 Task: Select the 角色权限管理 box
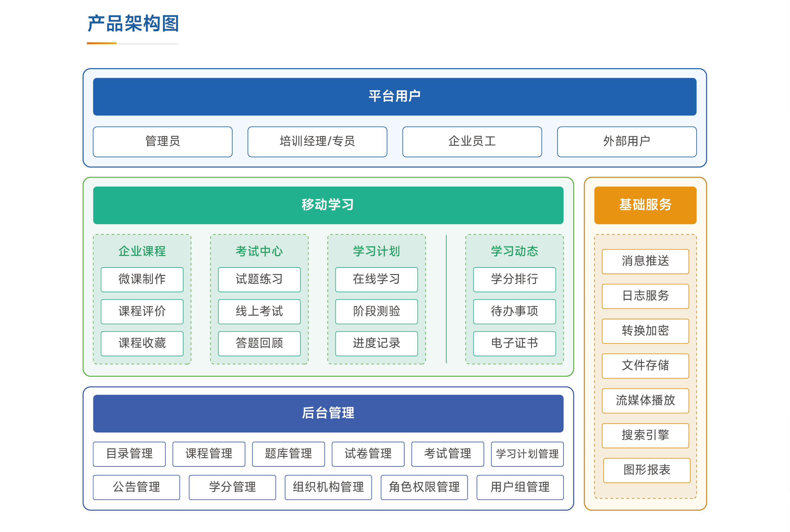coord(424,487)
